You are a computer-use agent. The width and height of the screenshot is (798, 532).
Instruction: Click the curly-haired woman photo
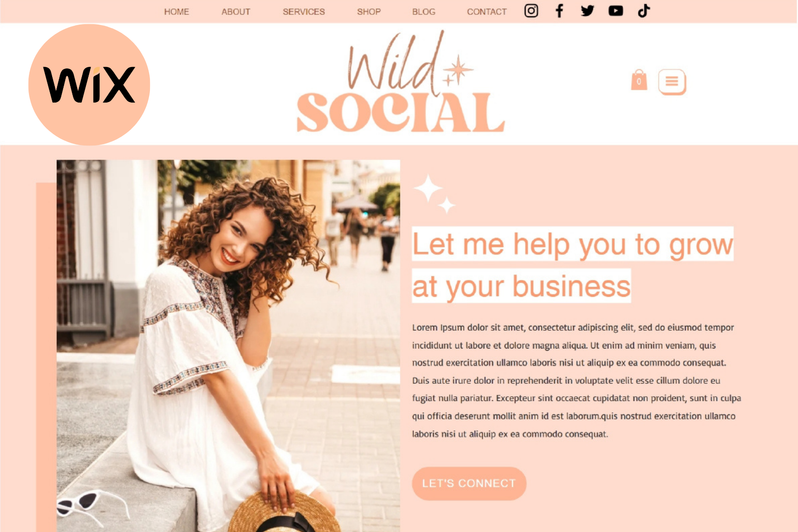click(228, 346)
